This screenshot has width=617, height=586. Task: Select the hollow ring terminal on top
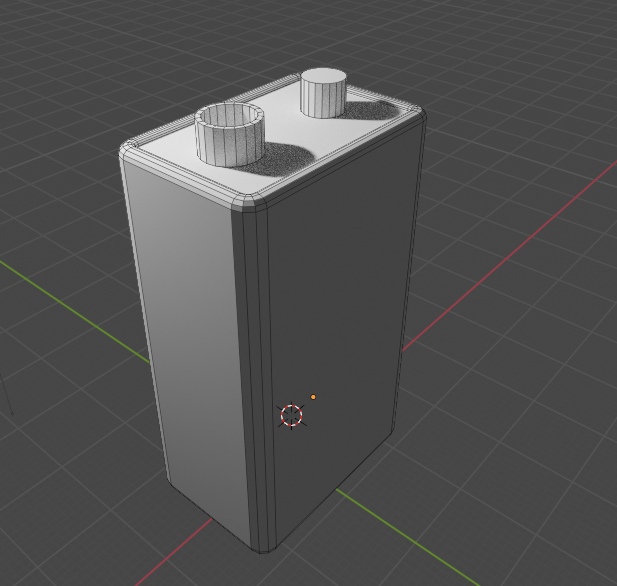click(x=230, y=135)
